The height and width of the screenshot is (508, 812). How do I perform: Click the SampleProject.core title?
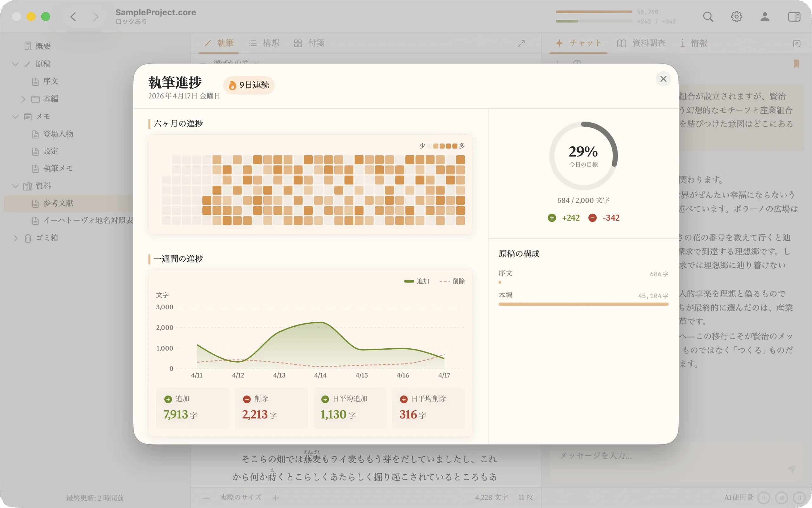[x=156, y=12]
